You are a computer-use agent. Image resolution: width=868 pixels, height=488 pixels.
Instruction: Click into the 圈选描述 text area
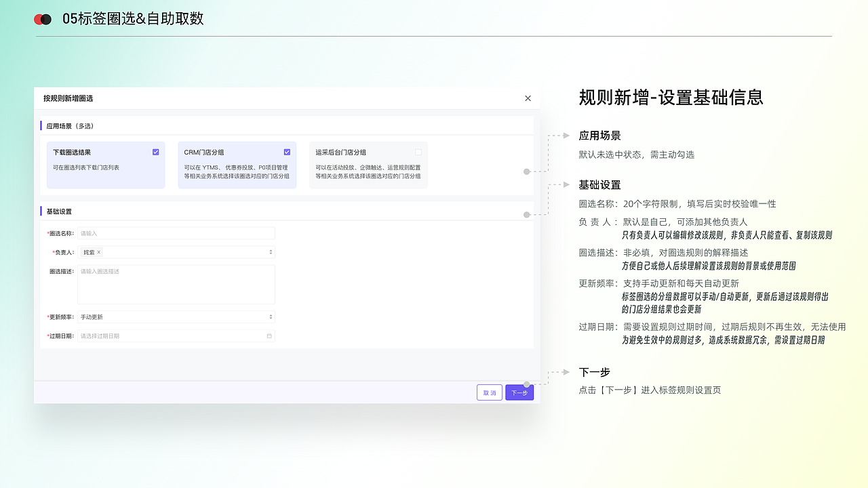[176, 285]
